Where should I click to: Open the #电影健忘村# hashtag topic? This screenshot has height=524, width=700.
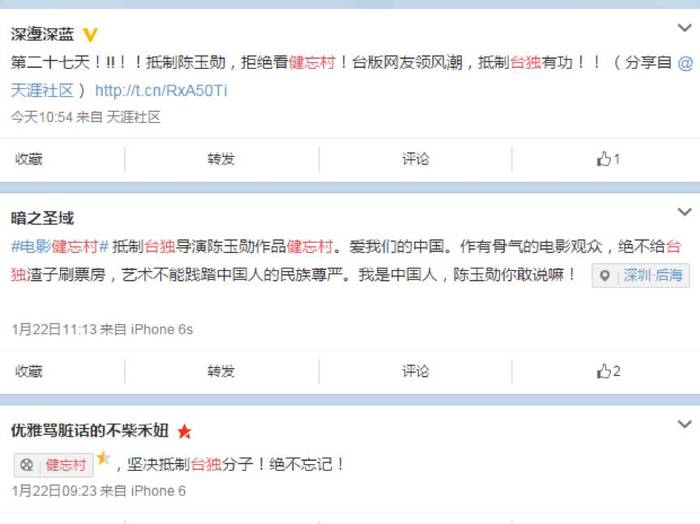point(60,246)
